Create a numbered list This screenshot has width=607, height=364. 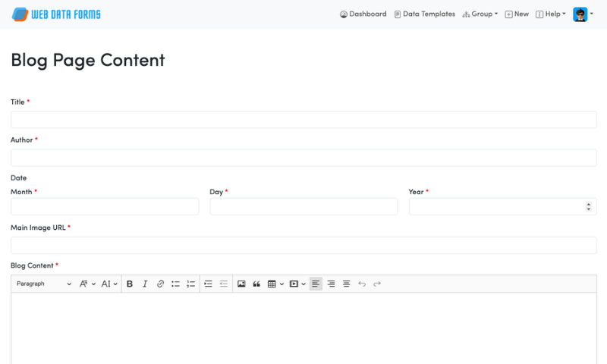point(190,284)
